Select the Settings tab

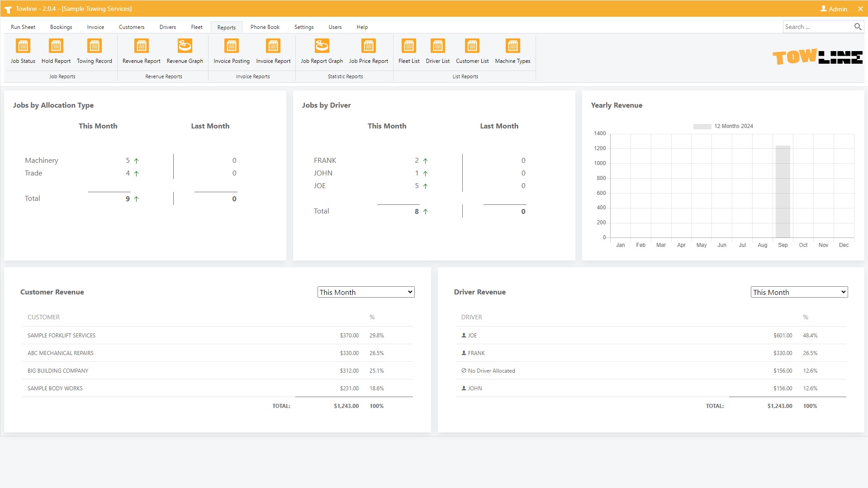coord(304,27)
